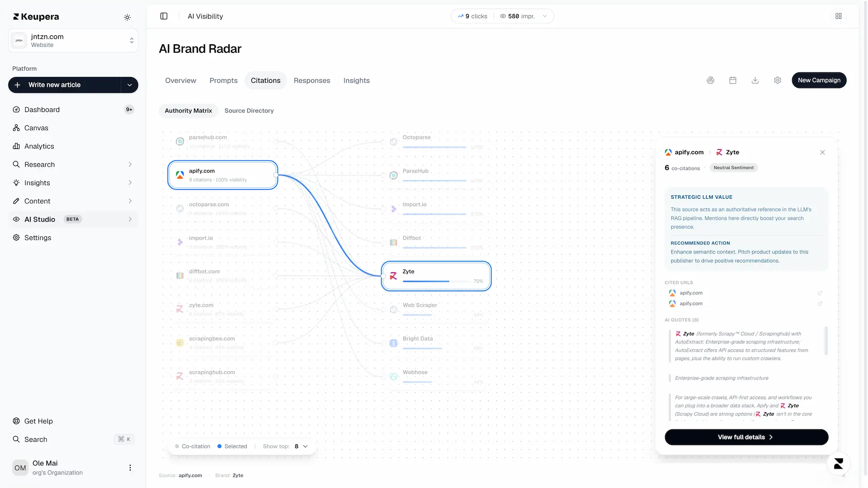The height and width of the screenshot is (488, 868).
Task: Select the Source Directory sub-tab
Action: [249, 111]
